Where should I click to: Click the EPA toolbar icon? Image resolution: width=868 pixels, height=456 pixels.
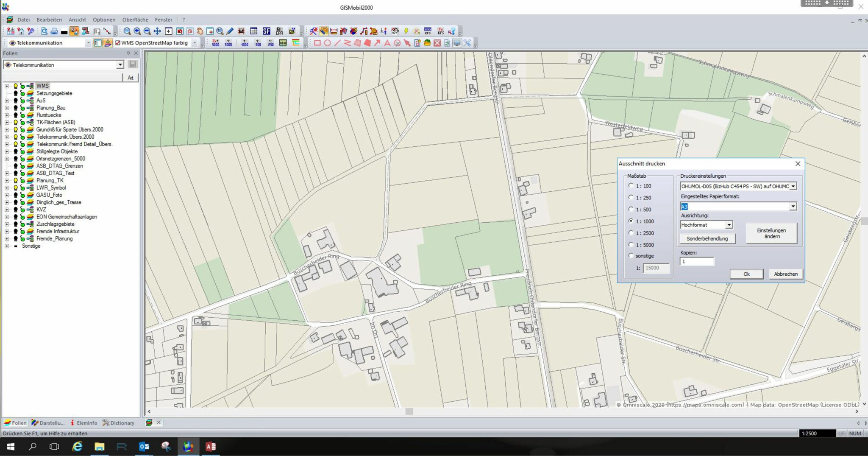(x=279, y=31)
